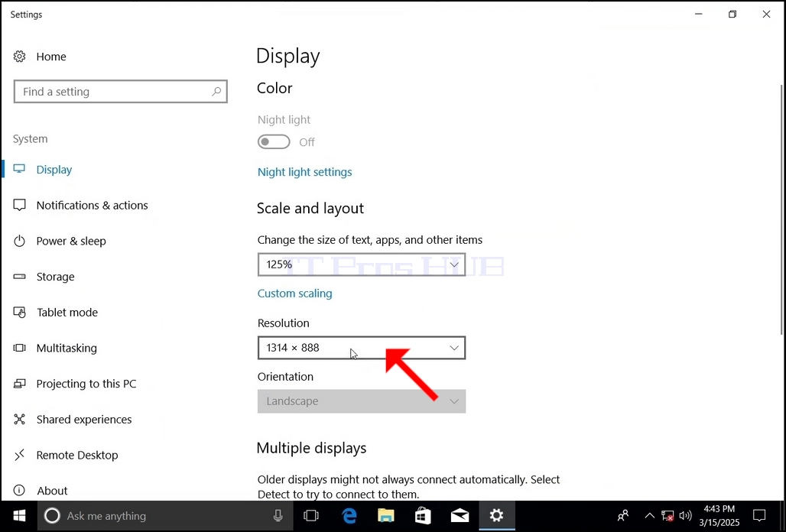Open the People icon in system tray
Screen dimensions: 786x532
point(623,515)
